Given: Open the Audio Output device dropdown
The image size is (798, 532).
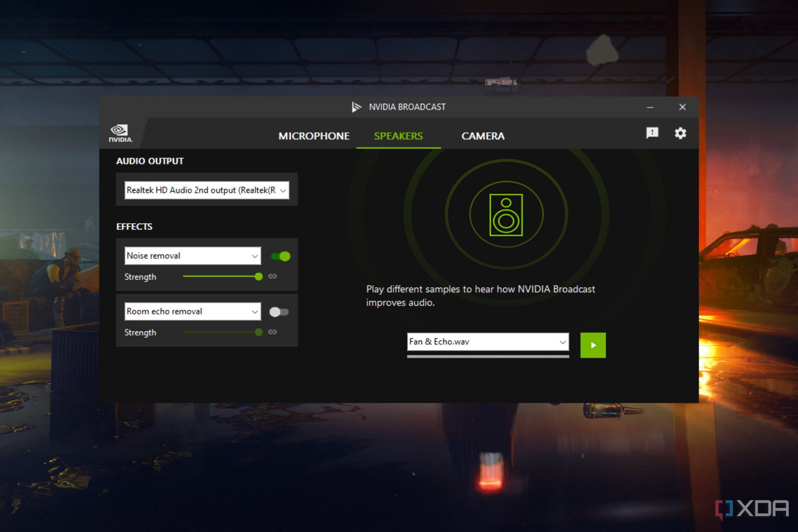Looking at the screenshot, I should [207, 190].
